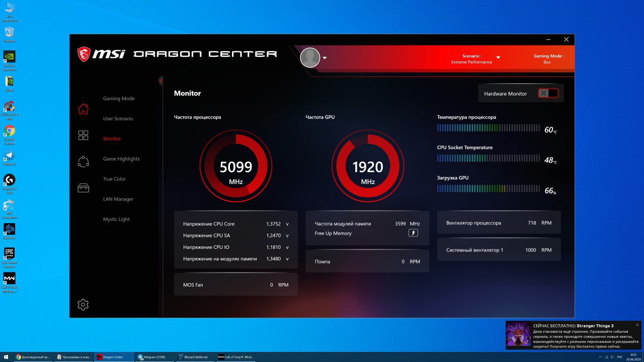Open Epic Games Launcher desktop shortcut

(x=9, y=256)
